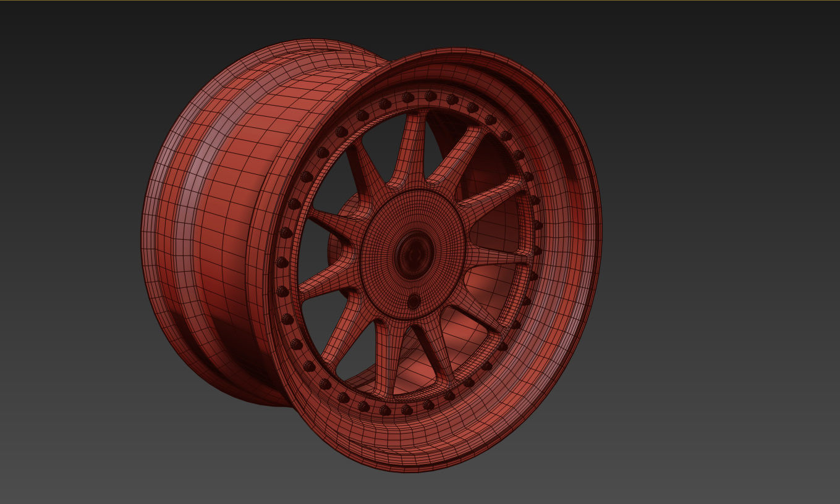Click the single bolt below the center cap
Screen dimensions: 840x504
(x=414, y=301)
